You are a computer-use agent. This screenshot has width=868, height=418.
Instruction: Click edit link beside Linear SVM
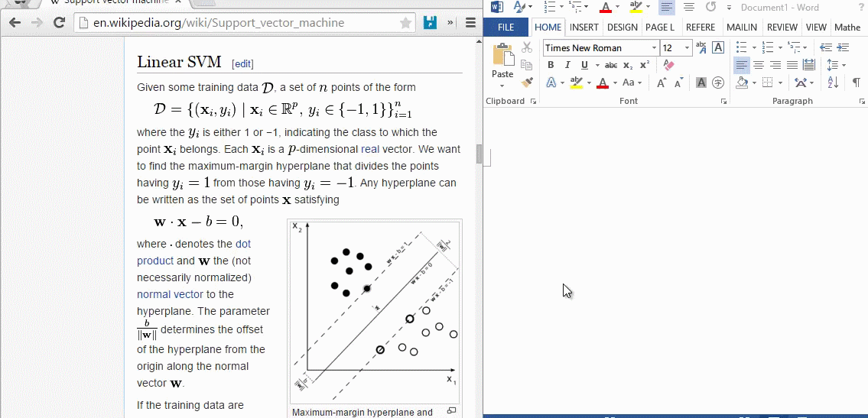[x=242, y=63]
